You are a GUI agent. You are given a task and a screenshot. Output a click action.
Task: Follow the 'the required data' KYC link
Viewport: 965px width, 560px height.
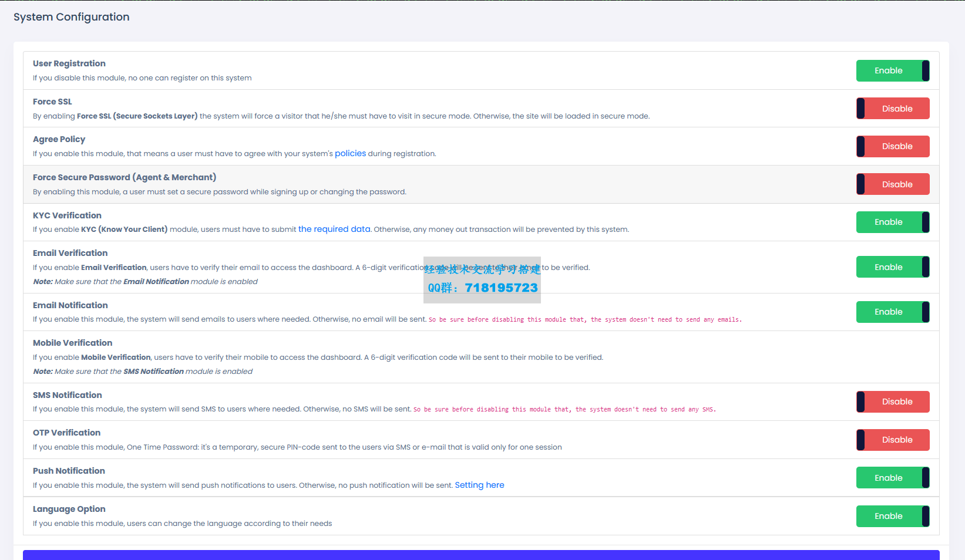[x=334, y=229]
